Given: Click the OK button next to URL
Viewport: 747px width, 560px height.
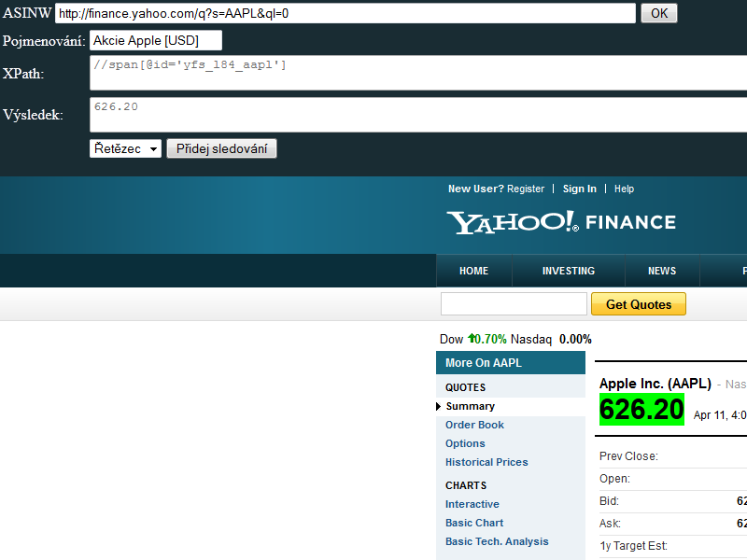Looking at the screenshot, I should 659,13.
